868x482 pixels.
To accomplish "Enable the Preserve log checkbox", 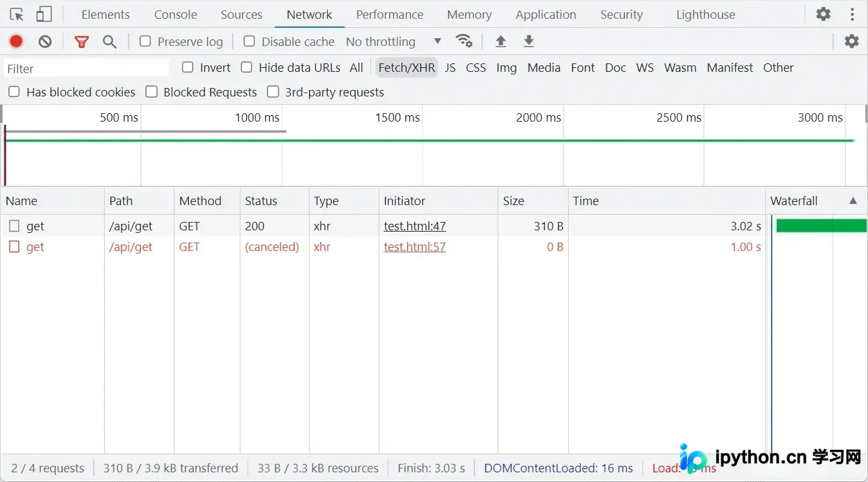I will [145, 41].
